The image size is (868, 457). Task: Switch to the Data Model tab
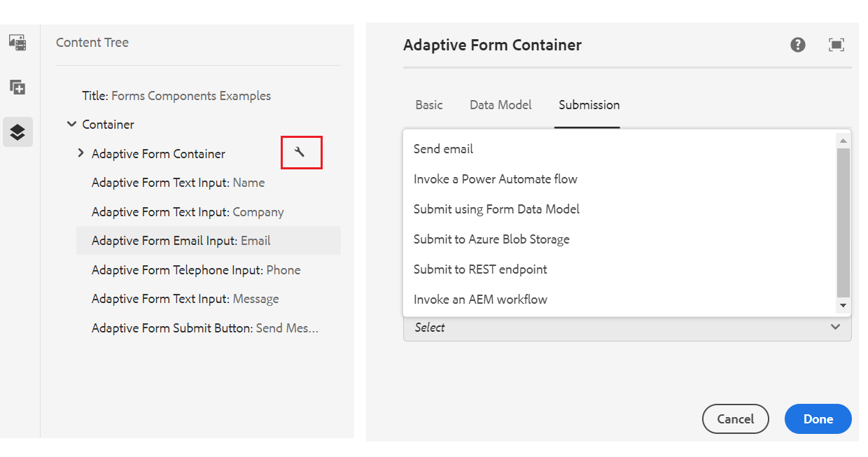click(500, 105)
